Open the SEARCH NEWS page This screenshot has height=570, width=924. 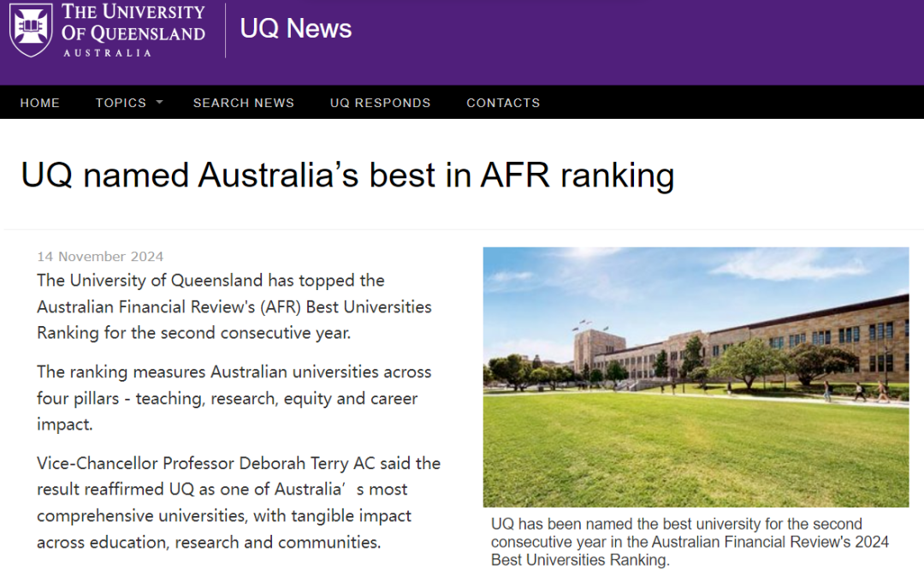pos(244,103)
